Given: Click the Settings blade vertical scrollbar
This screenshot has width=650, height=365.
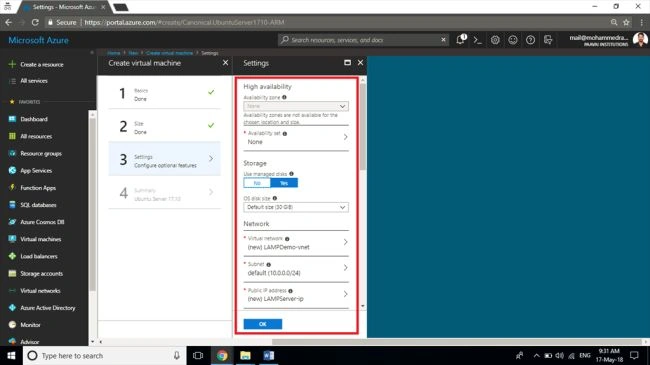Looking at the screenshot, I should click(x=363, y=126).
